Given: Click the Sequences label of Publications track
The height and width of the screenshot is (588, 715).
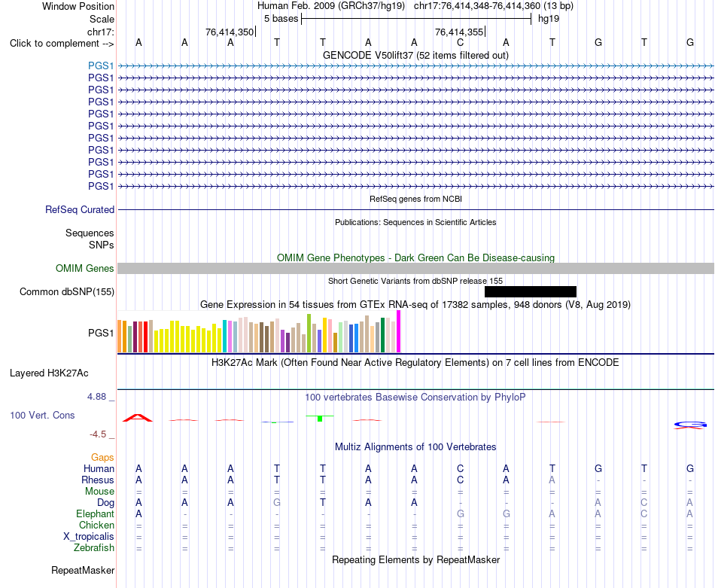Looking at the screenshot, I should click(90, 233).
